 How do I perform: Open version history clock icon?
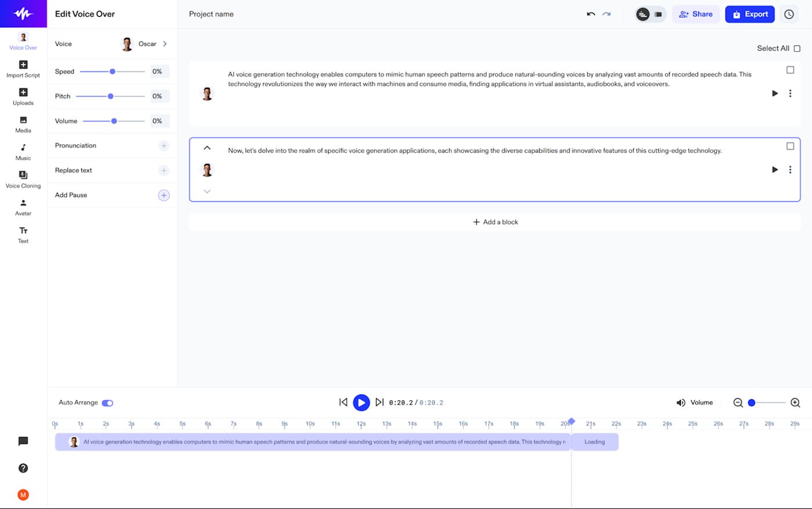pos(789,14)
